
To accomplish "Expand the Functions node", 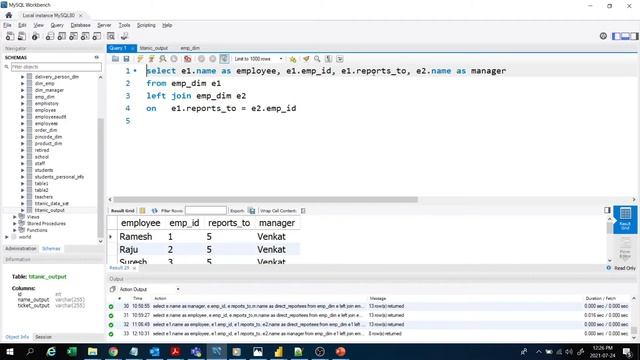I will point(15,230).
